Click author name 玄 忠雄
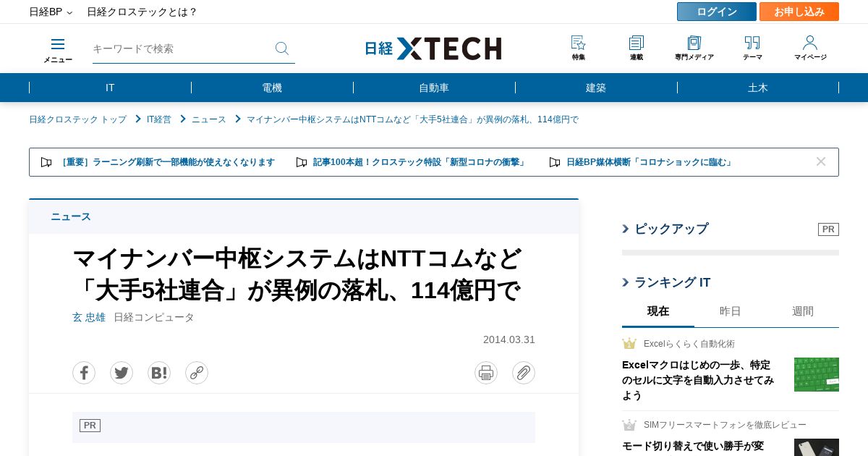Viewport: 868px width, 456px height. [89, 317]
